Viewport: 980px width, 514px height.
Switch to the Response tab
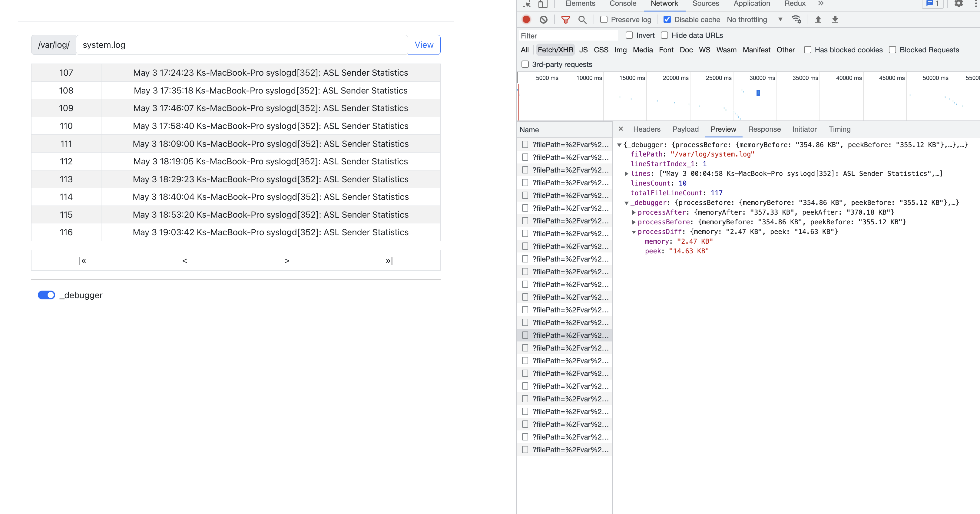(764, 129)
